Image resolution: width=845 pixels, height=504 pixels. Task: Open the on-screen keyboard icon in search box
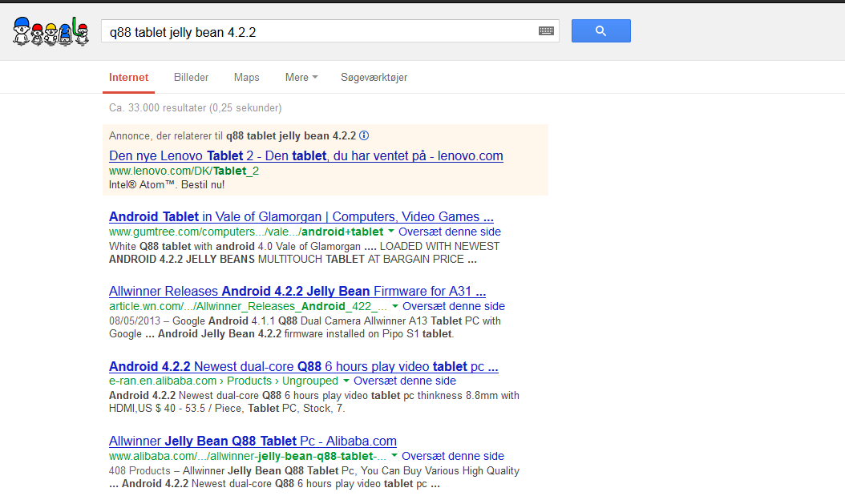click(546, 31)
